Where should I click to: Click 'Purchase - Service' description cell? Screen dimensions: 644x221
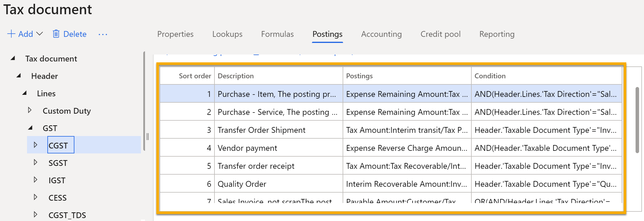pos(279,112)
